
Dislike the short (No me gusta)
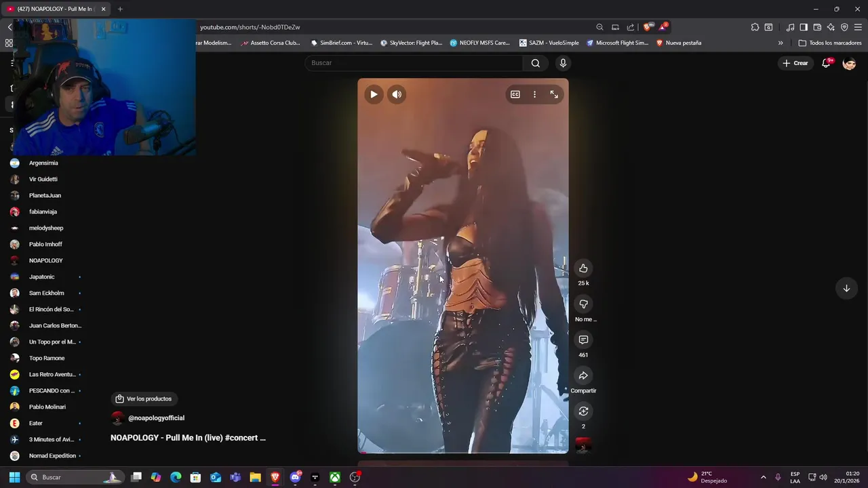[x=583, y=304]
